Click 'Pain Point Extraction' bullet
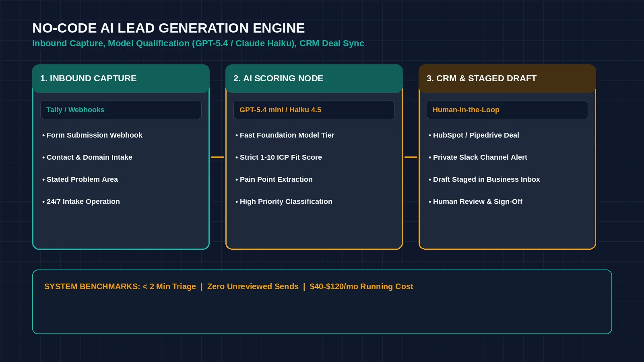This screenshot has width=644, height=362. pyautogui.click(x=274, y=179)
